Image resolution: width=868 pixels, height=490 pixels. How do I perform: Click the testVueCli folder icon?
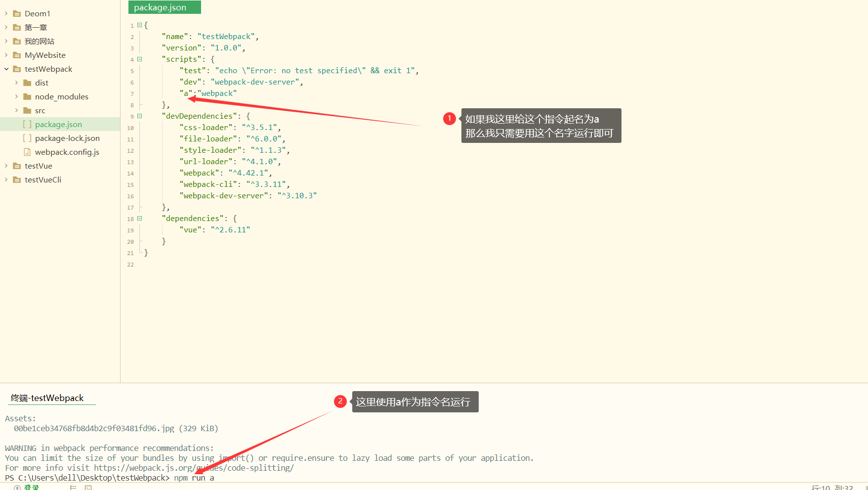[x=17, y=180]
